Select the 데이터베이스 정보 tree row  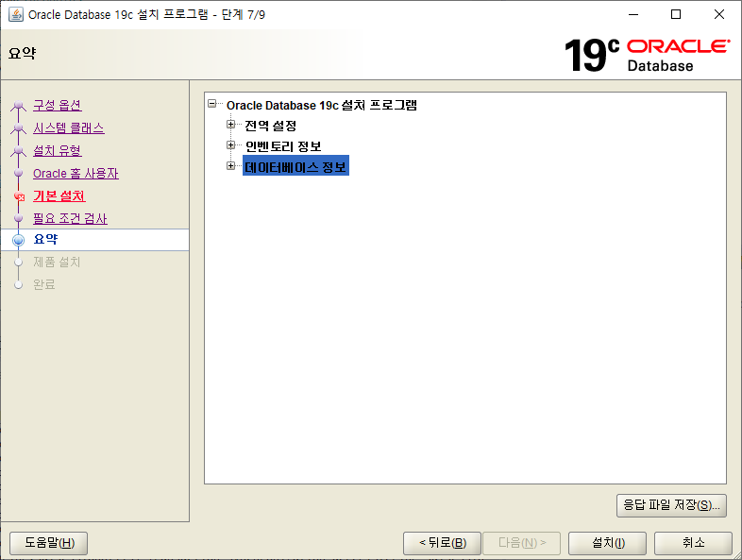tap(295, 165)
